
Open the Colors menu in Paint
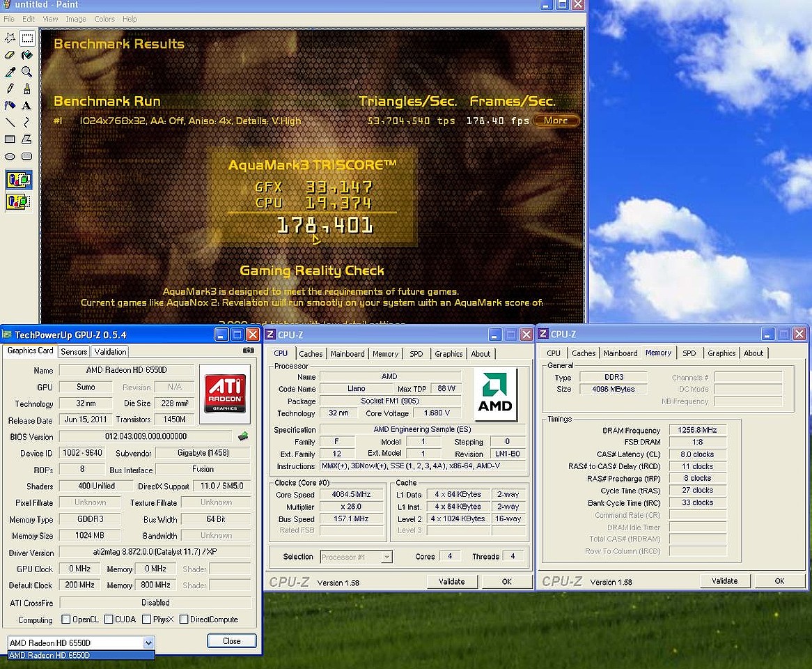pos(104,20)
